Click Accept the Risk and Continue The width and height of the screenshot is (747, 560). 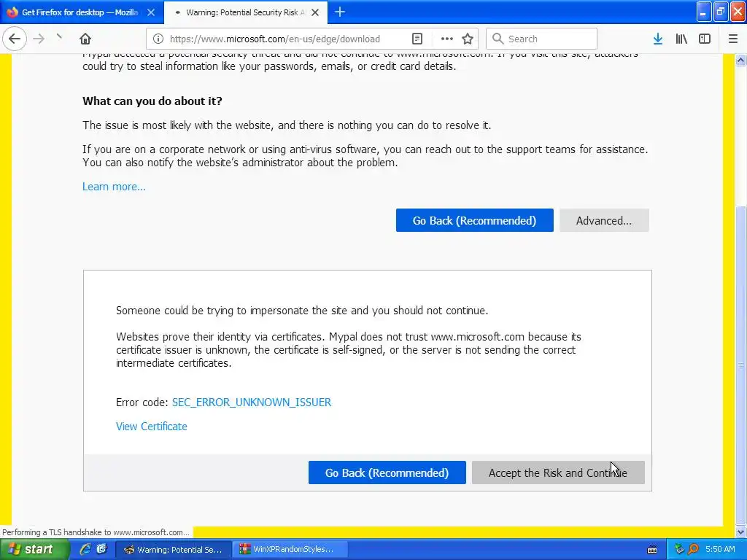[x=558, y=472]
